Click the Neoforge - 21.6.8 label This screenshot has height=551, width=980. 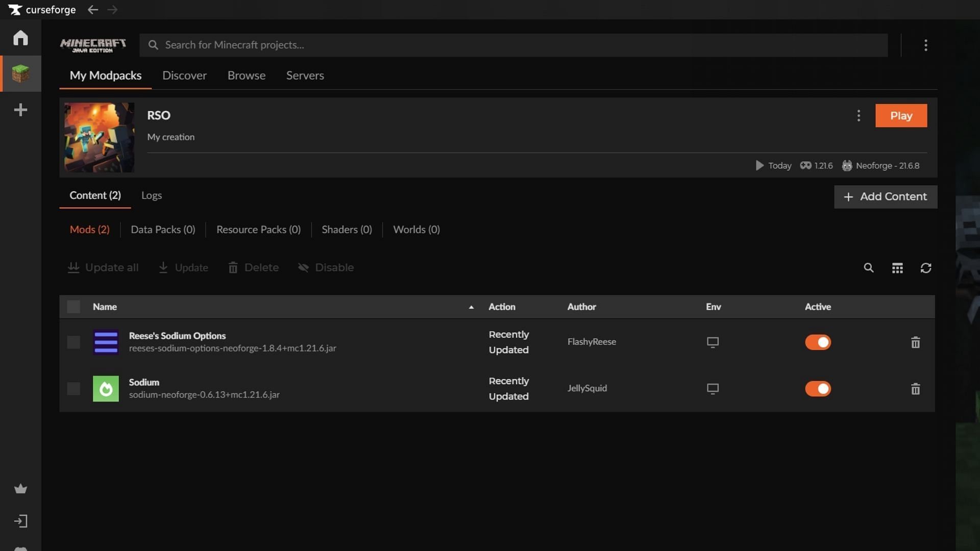pyautogui.click(x=888, y=166)
